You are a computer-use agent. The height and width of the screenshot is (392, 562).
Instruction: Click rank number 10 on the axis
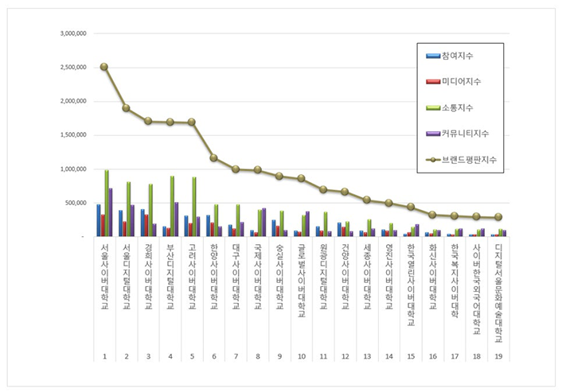coord(302,356)
